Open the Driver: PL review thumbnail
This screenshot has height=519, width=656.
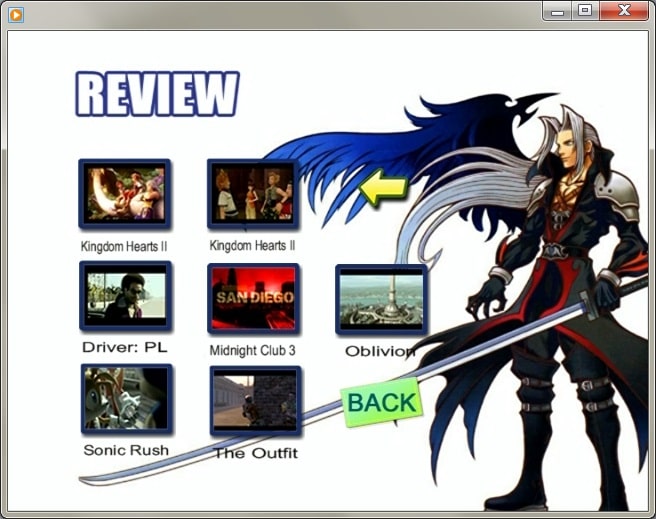125,297
